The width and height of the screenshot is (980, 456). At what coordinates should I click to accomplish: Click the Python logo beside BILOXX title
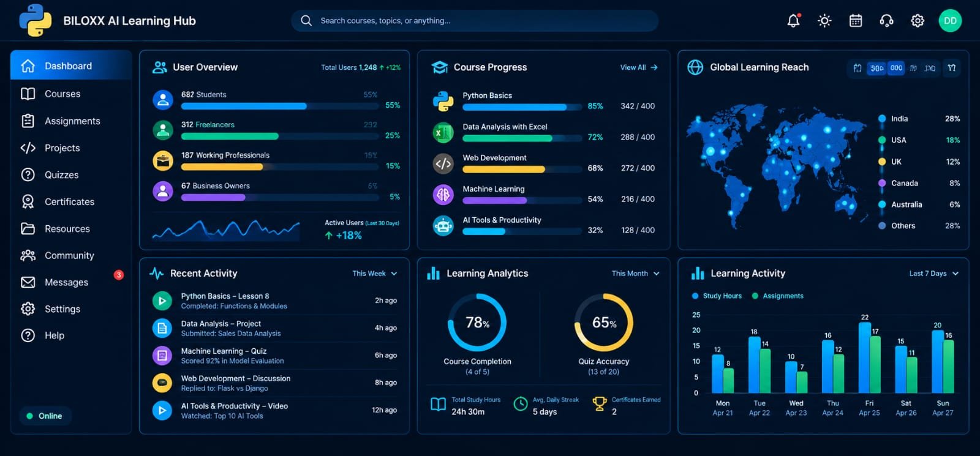point(35,20)
